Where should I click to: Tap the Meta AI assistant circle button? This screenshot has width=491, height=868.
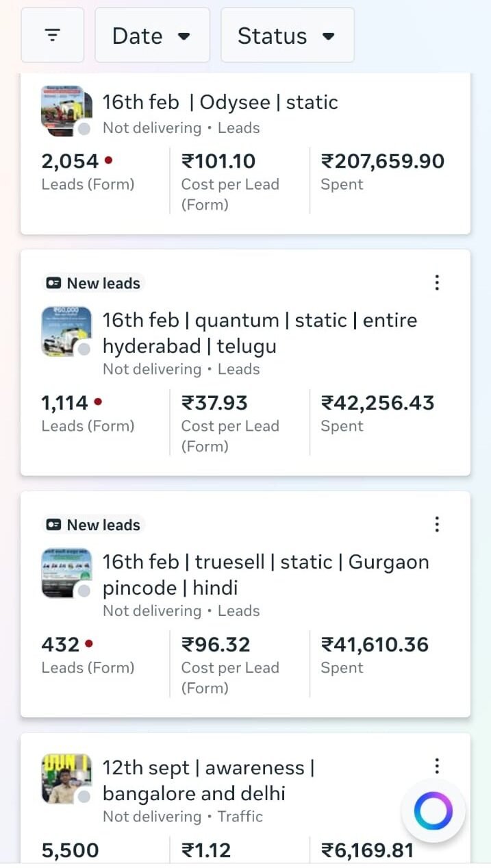433,812
